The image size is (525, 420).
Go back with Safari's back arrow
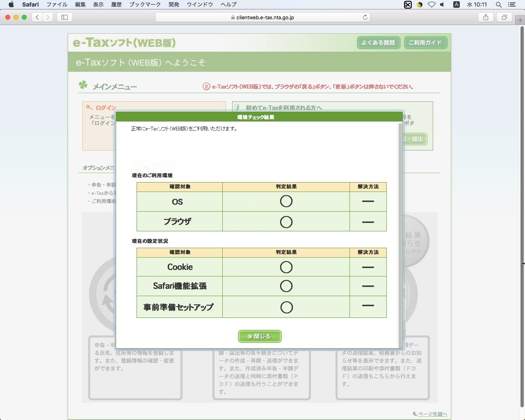[x=37, y=17]
